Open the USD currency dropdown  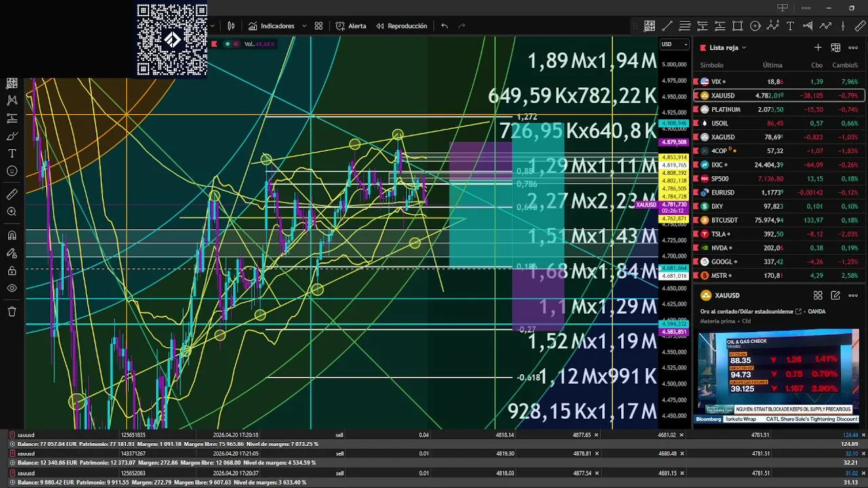(675, 45)
